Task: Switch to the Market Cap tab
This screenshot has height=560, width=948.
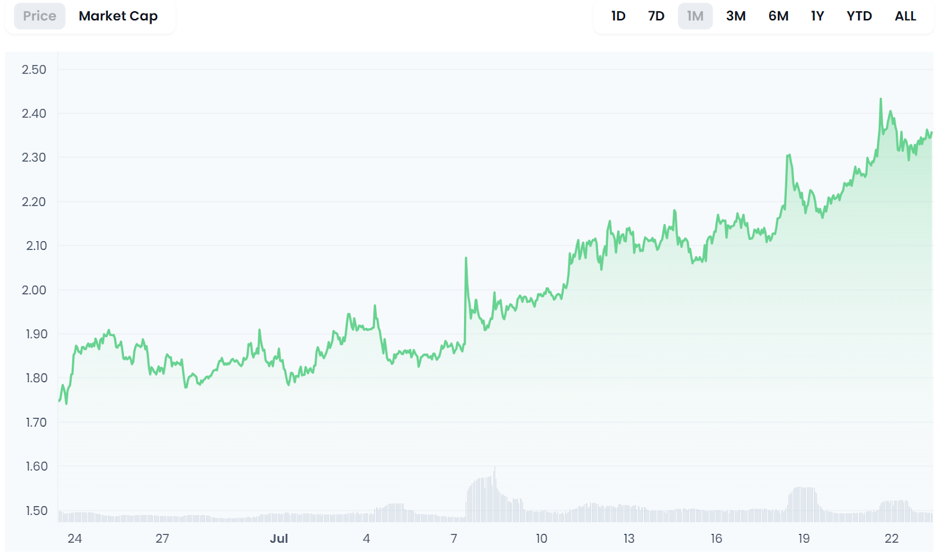Action: click(x=118, y=16)
